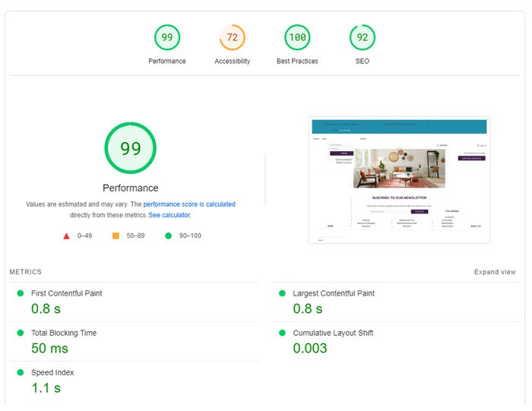Click the green circle 90–100 legend icon

tap(168, 236)
